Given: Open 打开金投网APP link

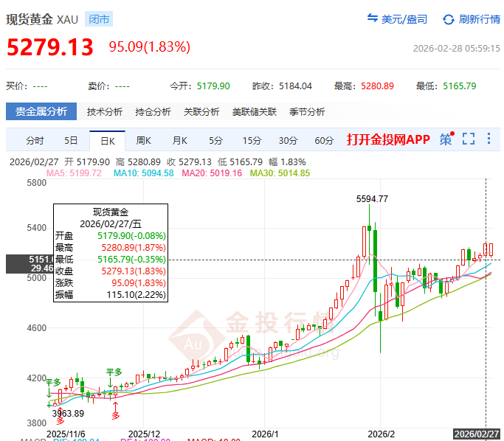Looking at the screenshot, I should [x=388, y=139].
